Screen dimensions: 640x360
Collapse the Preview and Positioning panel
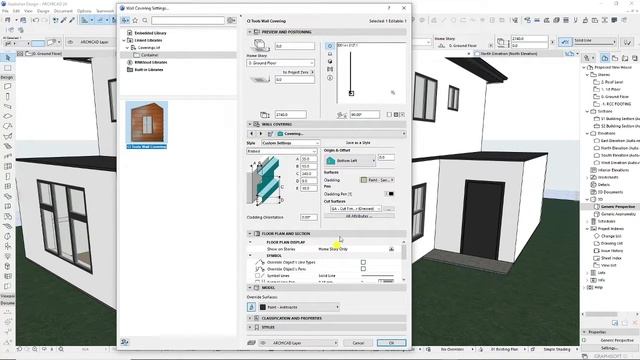pyautogui.click(x=250, y=32)
